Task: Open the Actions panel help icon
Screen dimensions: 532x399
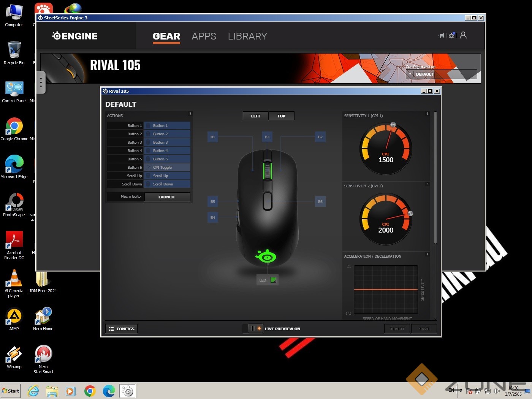Action: [x=190, y=114]
